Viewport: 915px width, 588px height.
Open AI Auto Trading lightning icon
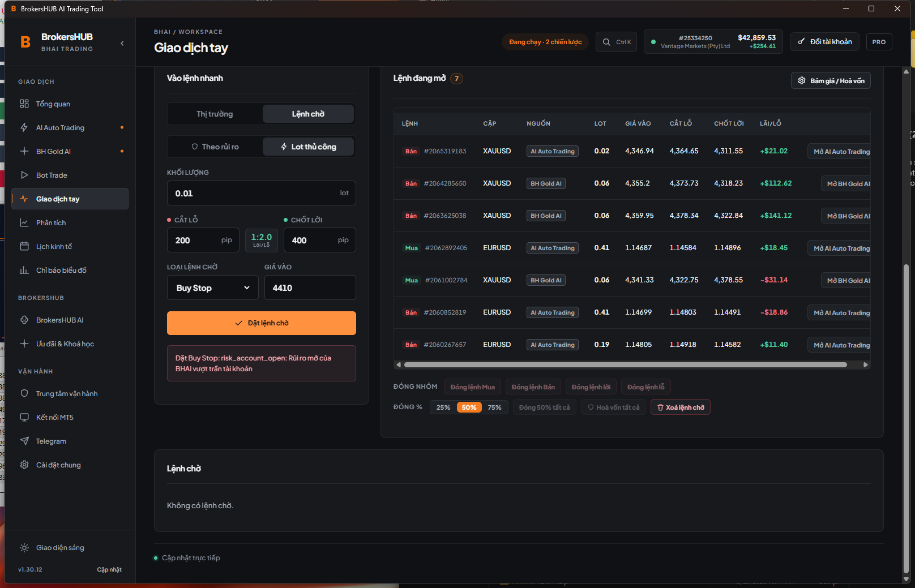[x=24, y=127]
